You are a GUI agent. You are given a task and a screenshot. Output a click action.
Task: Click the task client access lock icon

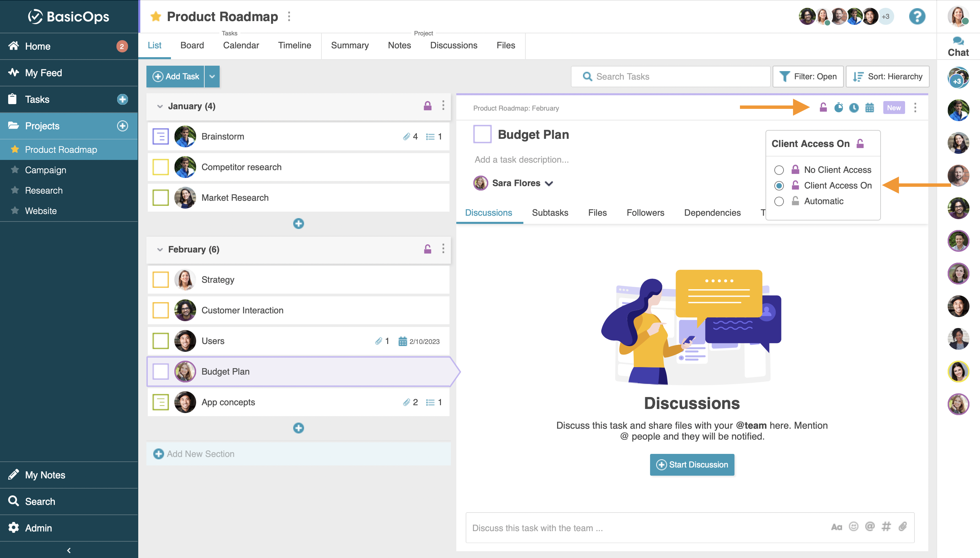click(x=823, y=108)
